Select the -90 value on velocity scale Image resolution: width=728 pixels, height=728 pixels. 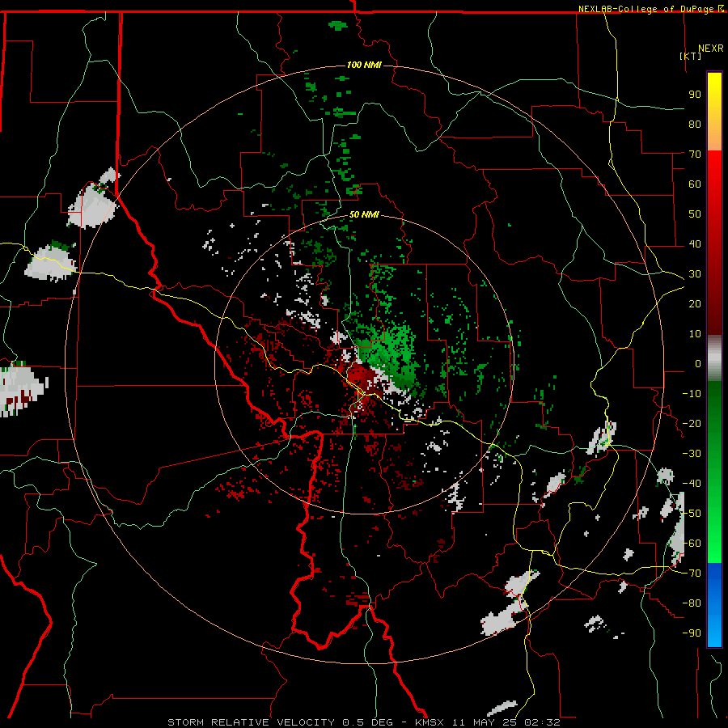[x=692, y=633]
